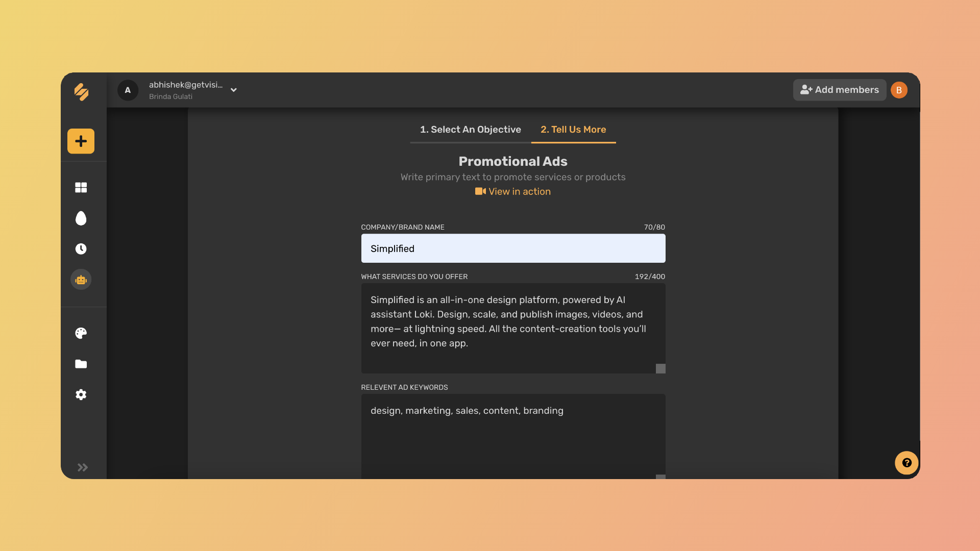Open the dashboard grid icon
This screenshot has height=551, width=980.
coord(81,188)
